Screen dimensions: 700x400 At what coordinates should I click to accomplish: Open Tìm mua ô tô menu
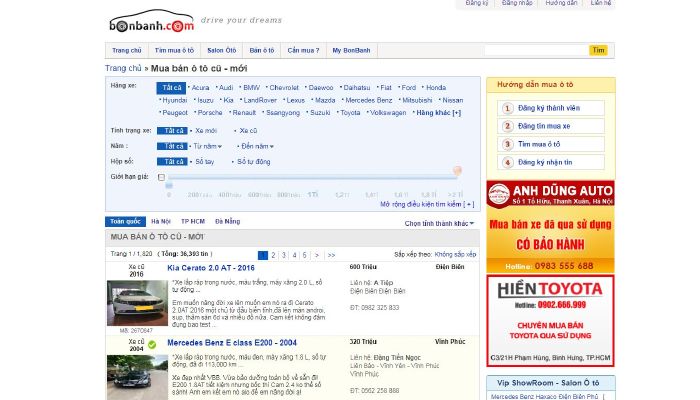click(x=174, y=50)
